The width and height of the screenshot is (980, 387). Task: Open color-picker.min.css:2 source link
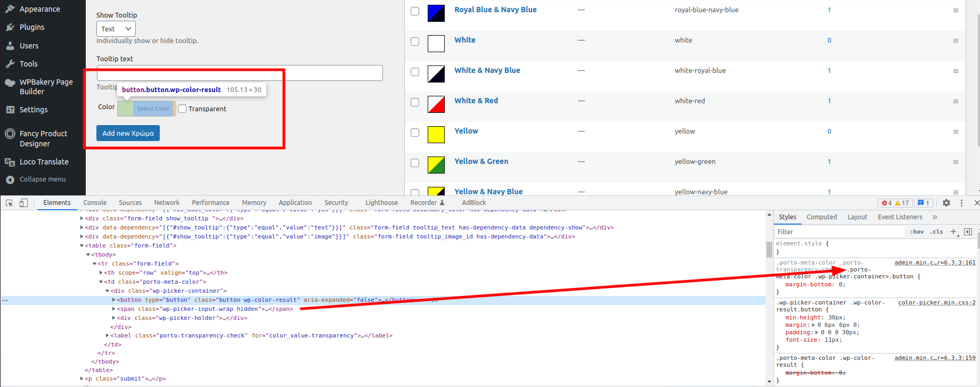937,302
